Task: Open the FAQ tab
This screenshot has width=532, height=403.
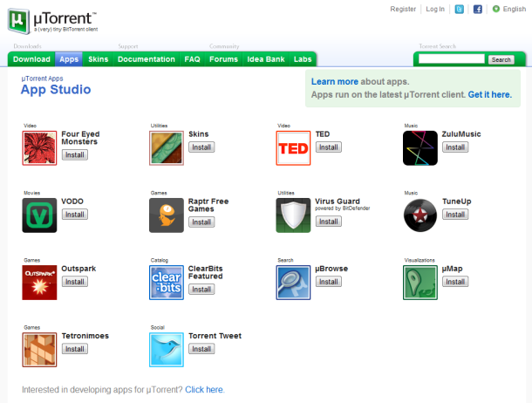Action: (192, 59)
